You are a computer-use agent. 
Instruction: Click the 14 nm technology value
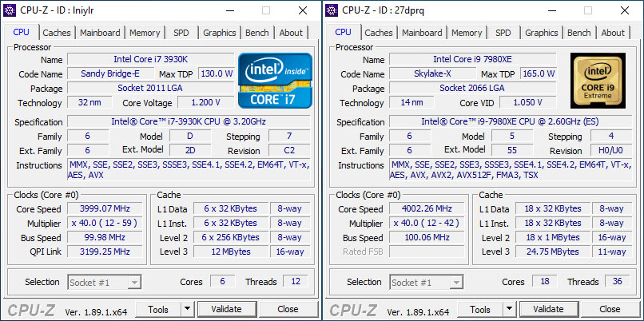[x=411, y=102]
